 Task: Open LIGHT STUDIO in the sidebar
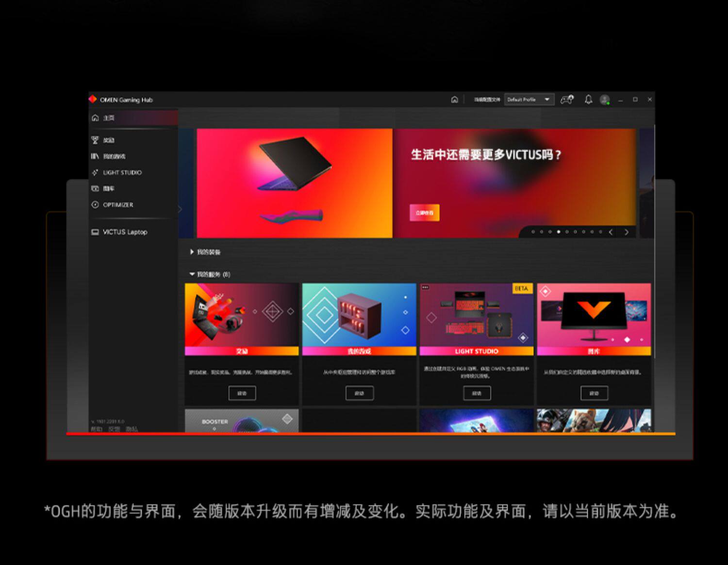coord(133,172)
